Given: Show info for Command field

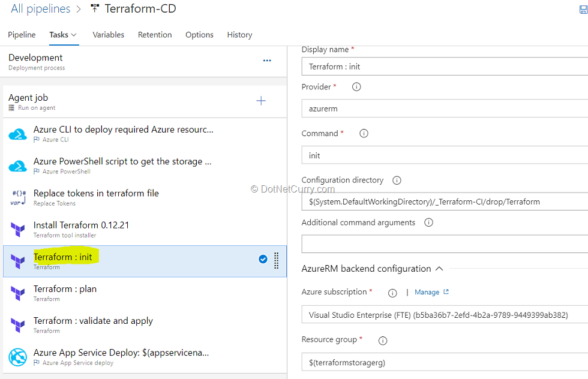Looking at the screenshot, I should tap(364, 134).
